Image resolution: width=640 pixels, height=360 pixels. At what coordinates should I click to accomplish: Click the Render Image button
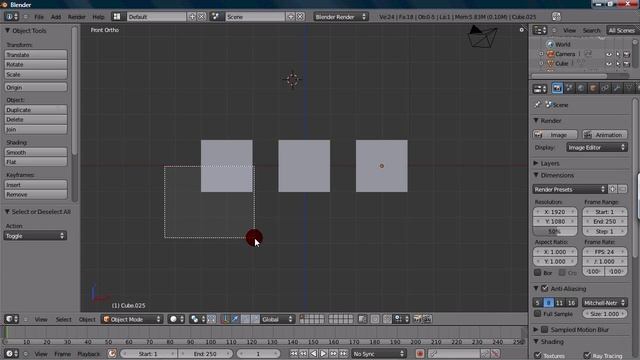555,135
